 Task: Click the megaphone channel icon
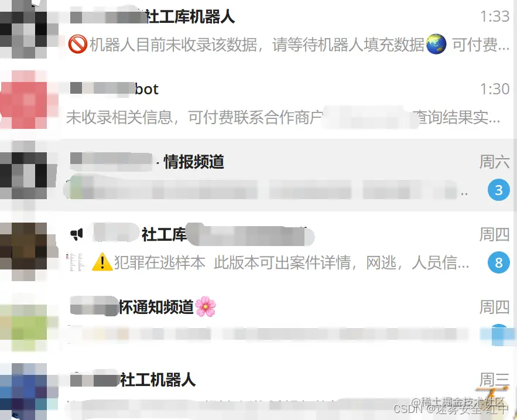point(77,234)
